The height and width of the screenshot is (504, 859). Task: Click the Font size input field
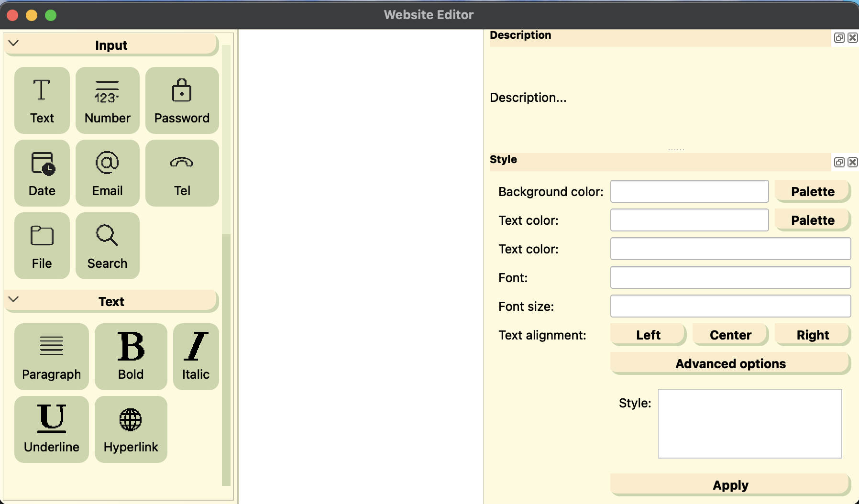(730, 307)
